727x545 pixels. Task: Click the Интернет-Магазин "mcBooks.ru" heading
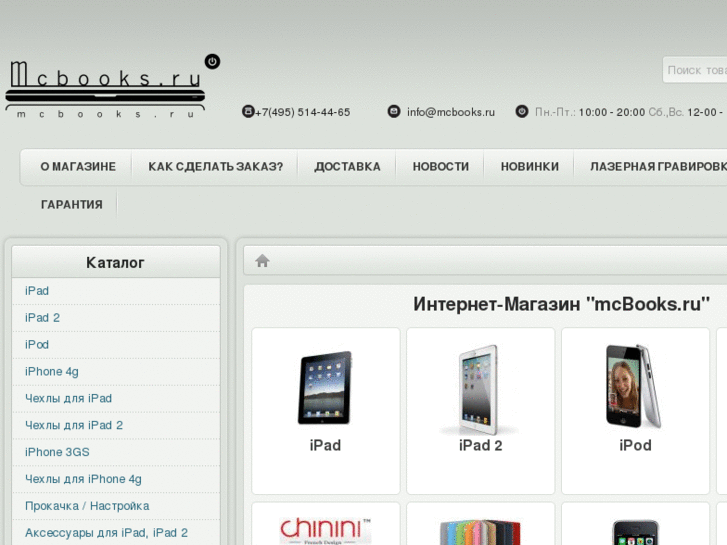point(561,304)
